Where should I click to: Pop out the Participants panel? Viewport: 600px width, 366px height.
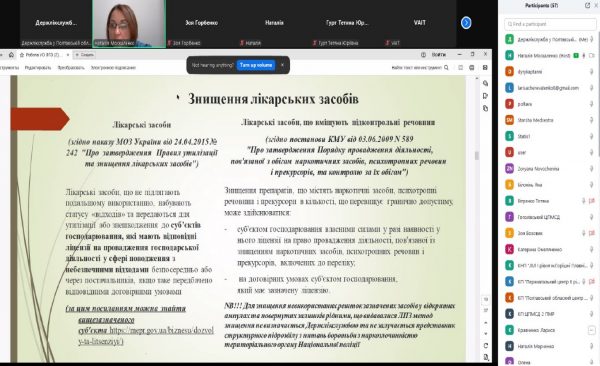coord(587,5)
